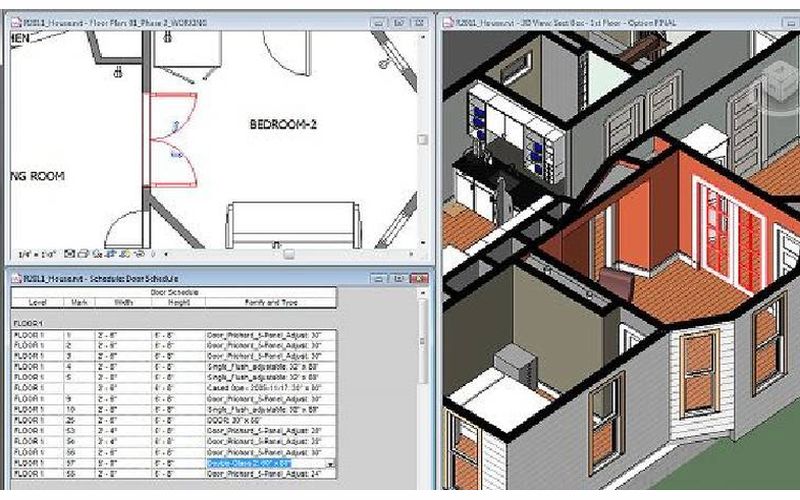Click the BEDROOM-2 room label in floor plan
This screenshot has height=500, width=800.
pyautogui.click(x=283, y=124)
